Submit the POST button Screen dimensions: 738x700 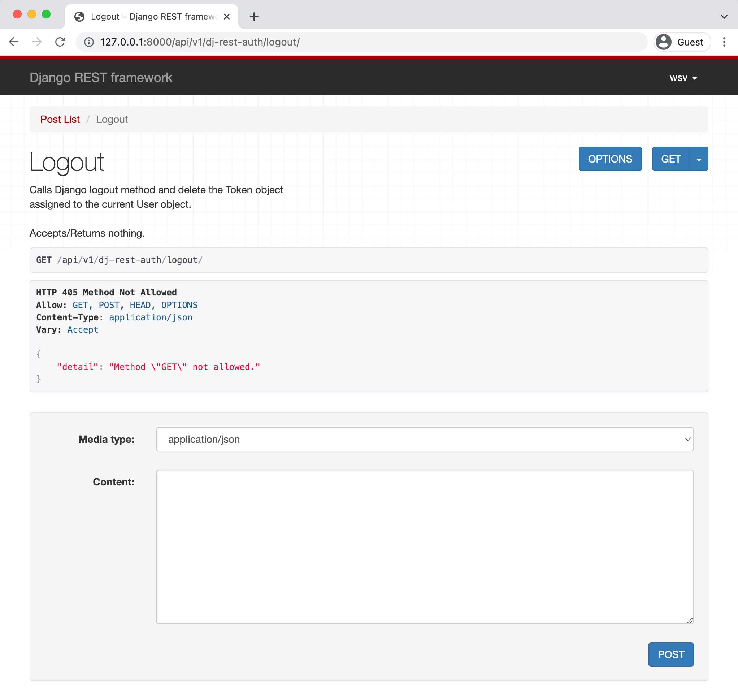pos(671,654)
